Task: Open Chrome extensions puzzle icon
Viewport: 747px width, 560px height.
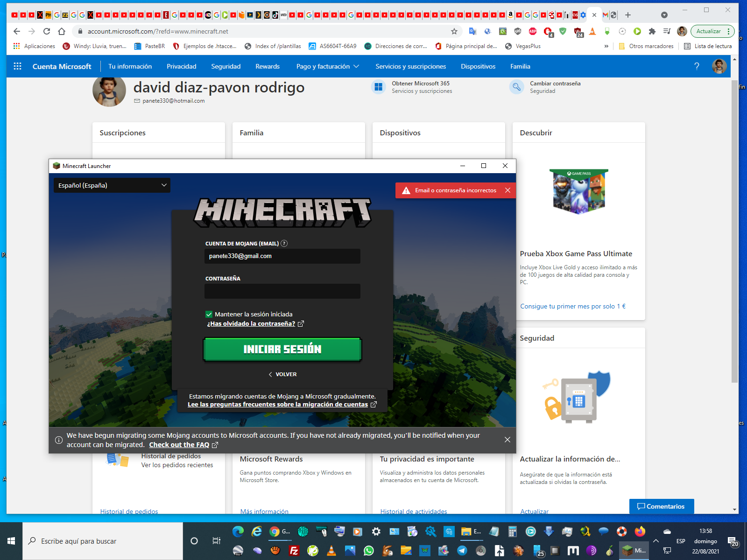Action: point(652,31)
